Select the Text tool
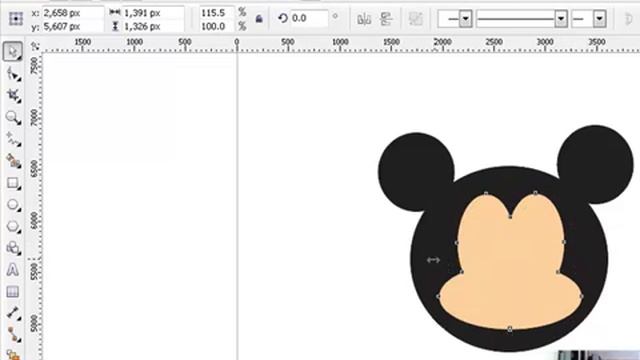 pyautogui.click(x=13, y=270)
